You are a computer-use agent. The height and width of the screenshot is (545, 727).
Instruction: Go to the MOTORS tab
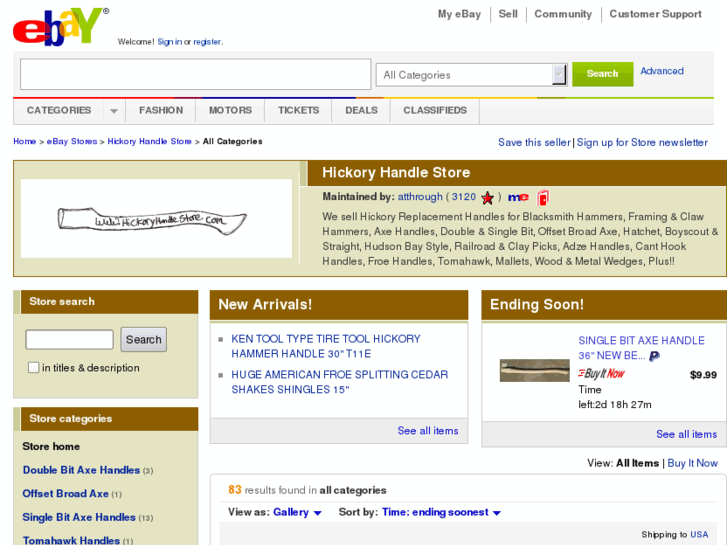pos(230,110)
